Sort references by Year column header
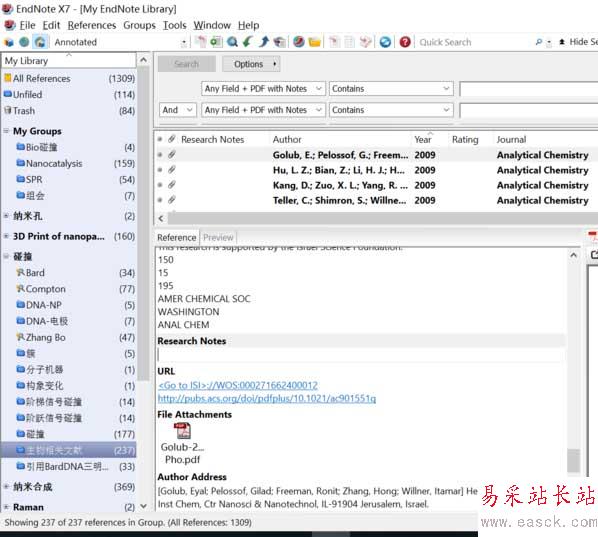The height and width of the screenshot is (537, 598). 423,139
